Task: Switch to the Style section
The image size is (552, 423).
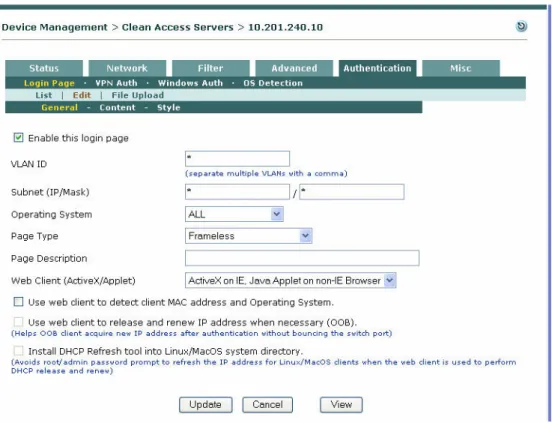Action: click(169, 107)
